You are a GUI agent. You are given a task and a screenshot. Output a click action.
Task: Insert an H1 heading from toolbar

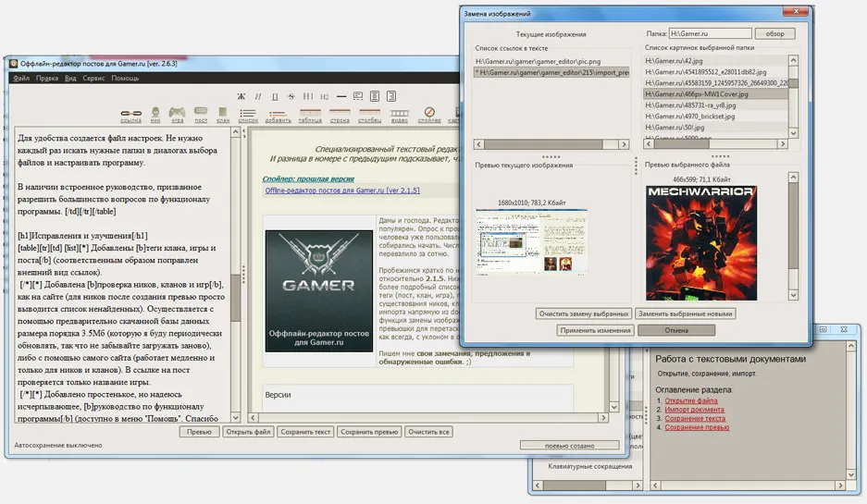pyautogui.click(x=308, y=96)
